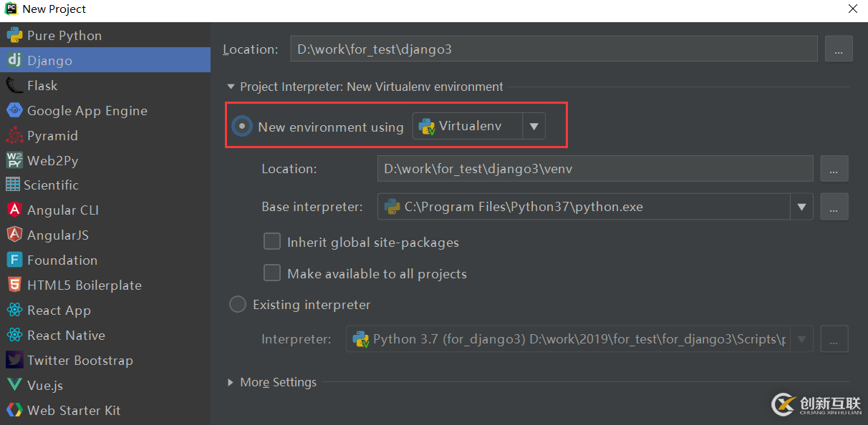The height and width of the screenshot is (425, 868).
Task: Click the Web Starter Kit icon
Action: (14, 410)
